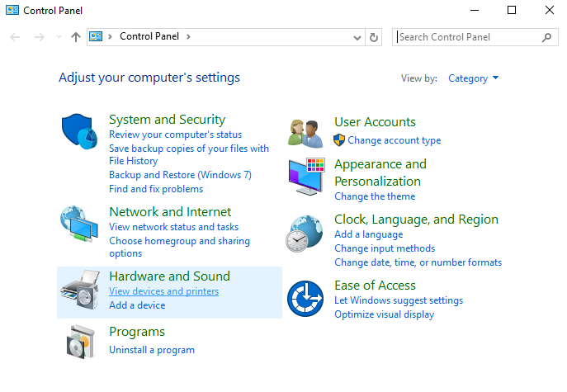Open the System and Security shield icon
This screenshot has width=567, height=392.
click(x=79, y=131)
